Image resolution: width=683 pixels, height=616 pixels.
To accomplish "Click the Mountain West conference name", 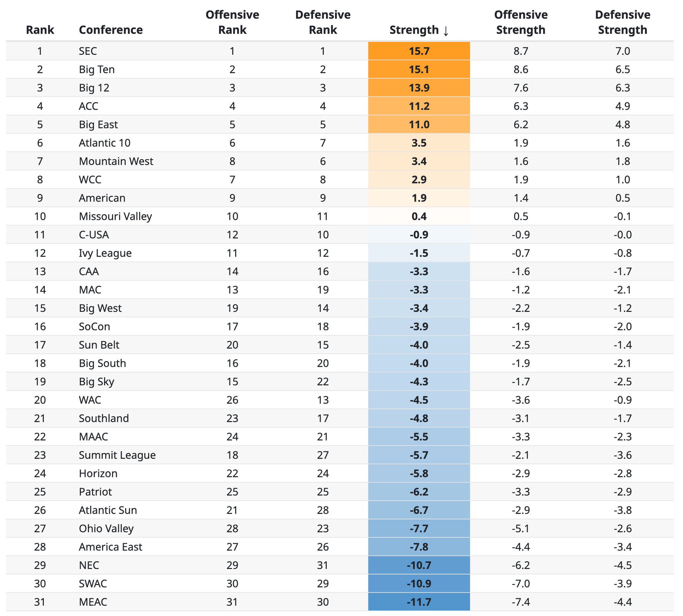I will 116,161.
